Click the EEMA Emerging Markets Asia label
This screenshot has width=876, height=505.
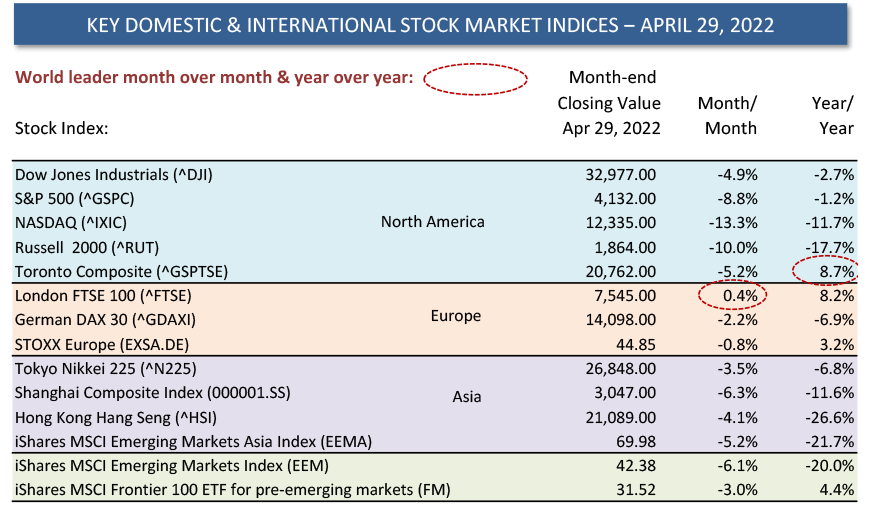193,442
